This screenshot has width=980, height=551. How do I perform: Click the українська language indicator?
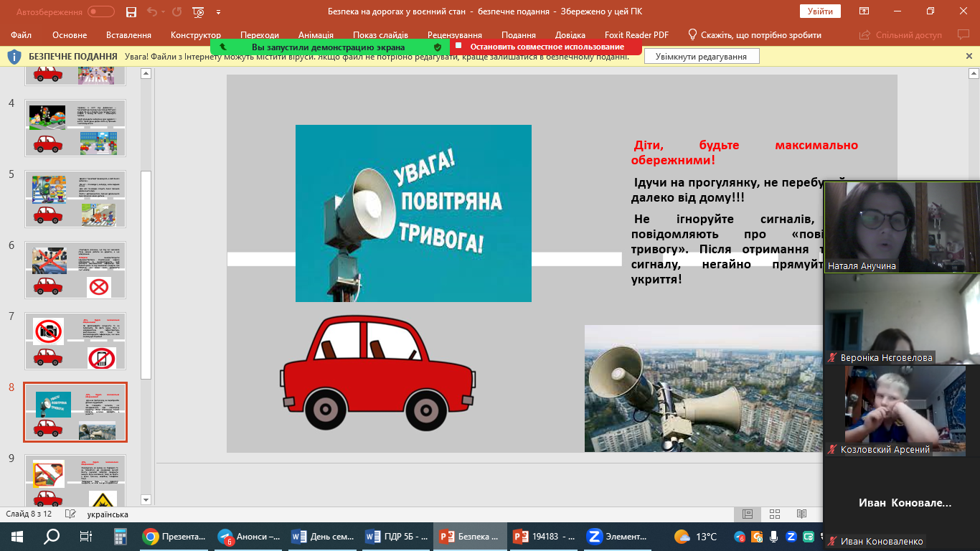tap(108, 514)
